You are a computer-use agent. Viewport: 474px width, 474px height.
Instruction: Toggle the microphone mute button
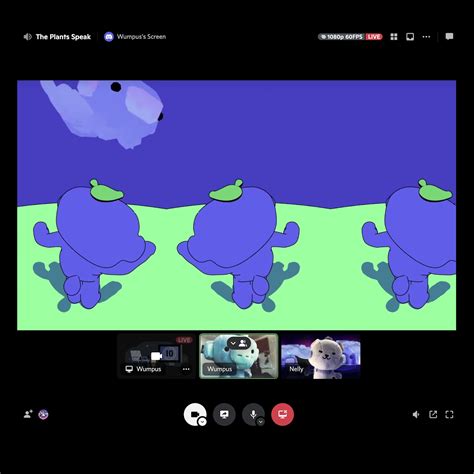[x=253, y=414]
